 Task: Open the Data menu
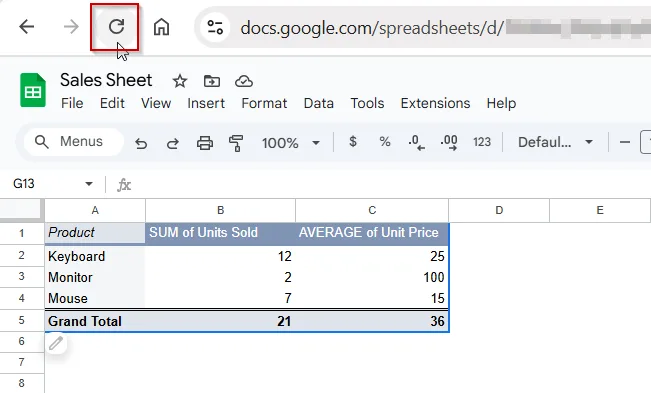point(318,103)
